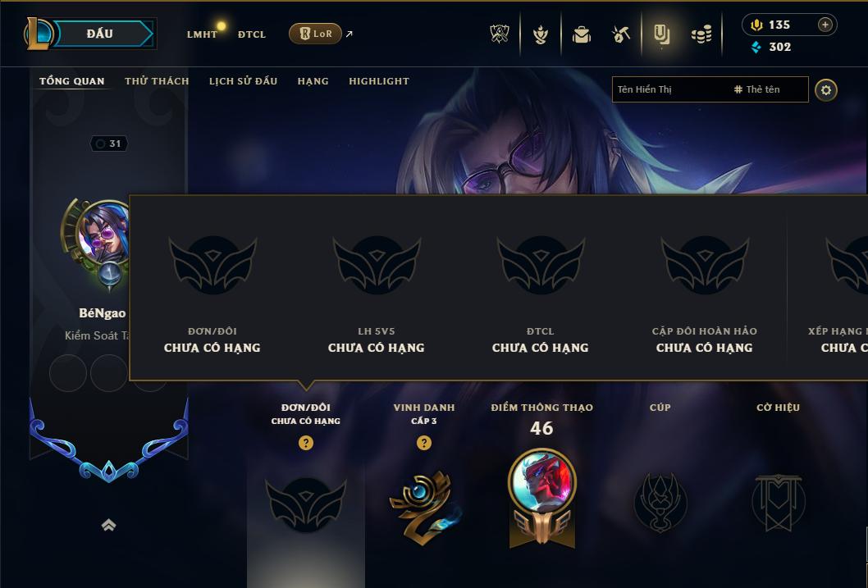Open the Profile icon in top bar
868x588 pixels.
tap(661, 34)
